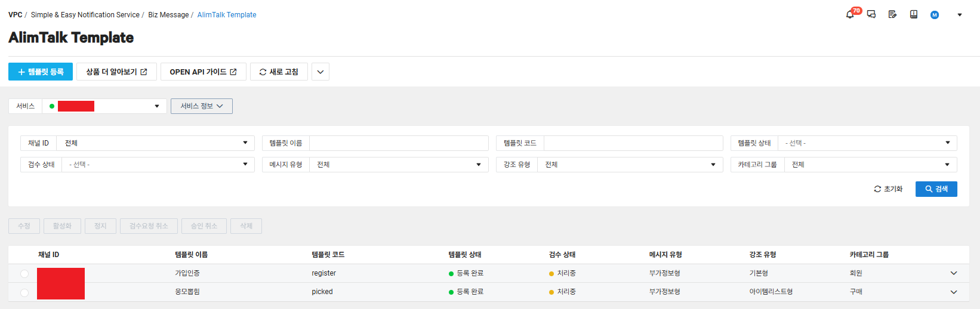Expand the 서비스 정보 panel
980x309 pixels.
(x=202, y=106)
